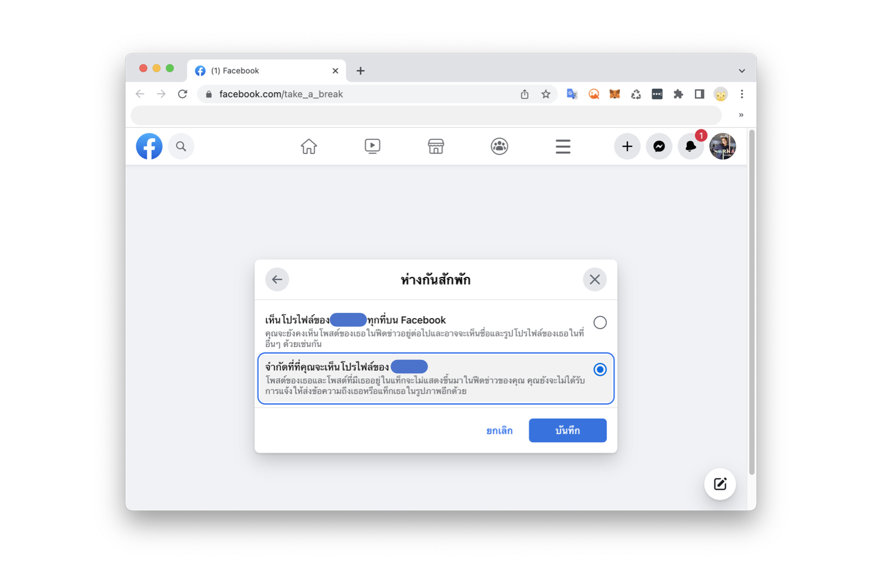
Task: Open the Groups icon
Action: pos(499,146)
